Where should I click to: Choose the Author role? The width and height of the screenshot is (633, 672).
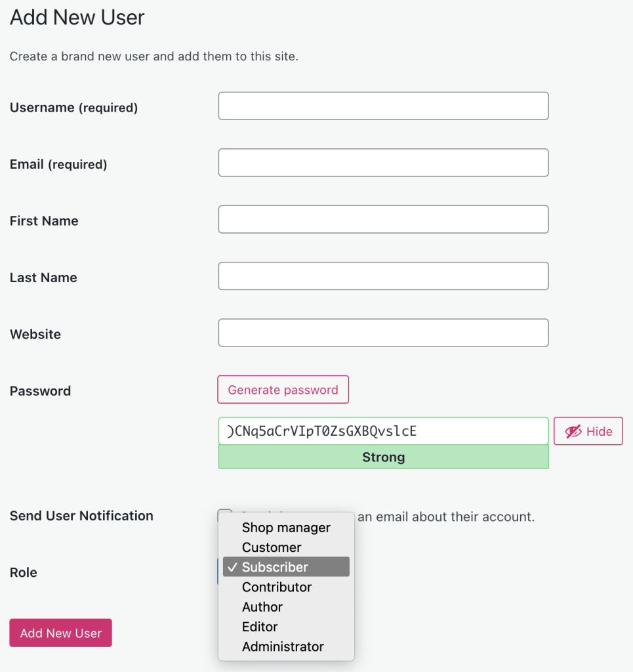[262, 607]
